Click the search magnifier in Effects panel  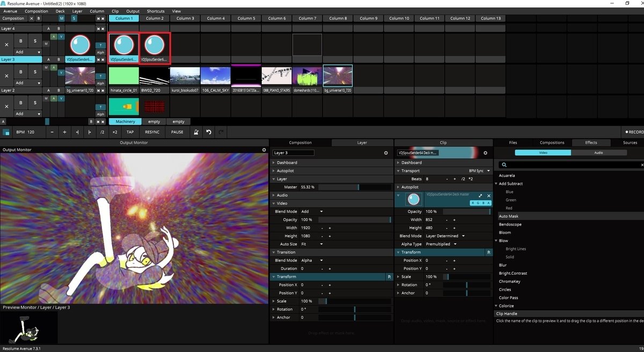point(504,165)
